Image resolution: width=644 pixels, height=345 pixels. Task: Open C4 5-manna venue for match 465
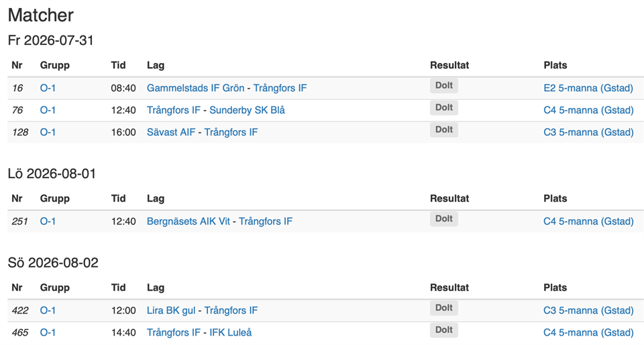[588, 333]
